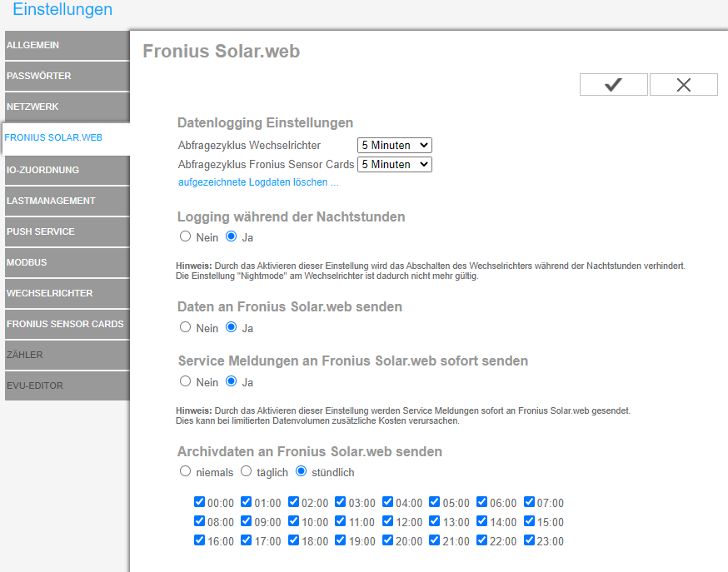Toggle the 10:00 hour checkbox
This screenshot has width=728, height=572.
(293, 521)
